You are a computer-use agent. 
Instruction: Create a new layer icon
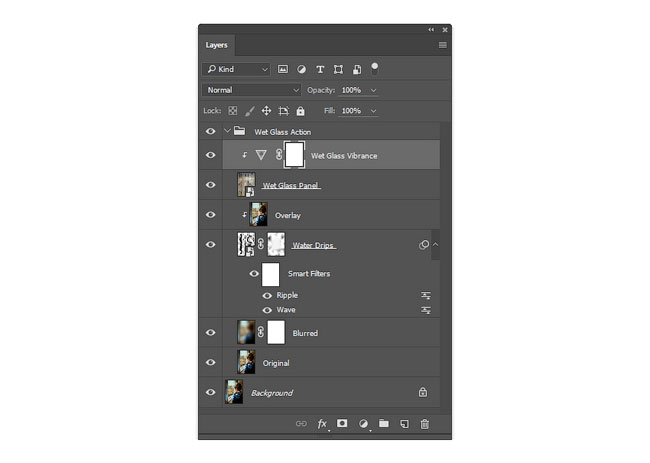404,424
